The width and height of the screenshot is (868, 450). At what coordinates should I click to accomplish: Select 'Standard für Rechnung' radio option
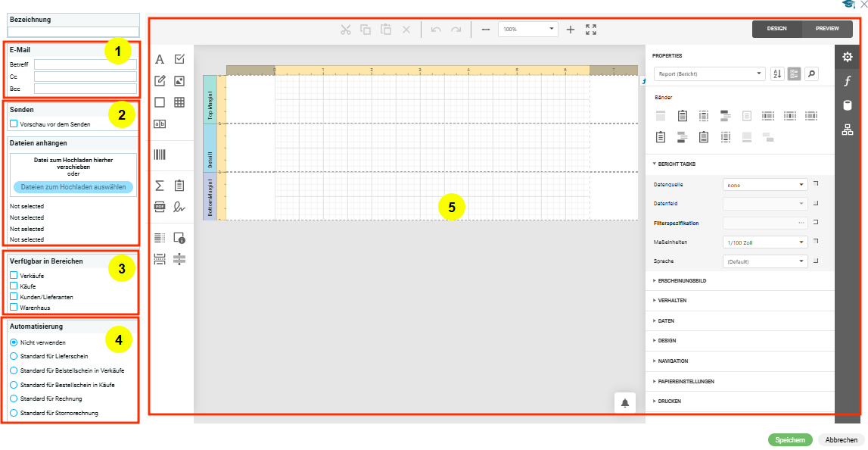tap(14, 398)
